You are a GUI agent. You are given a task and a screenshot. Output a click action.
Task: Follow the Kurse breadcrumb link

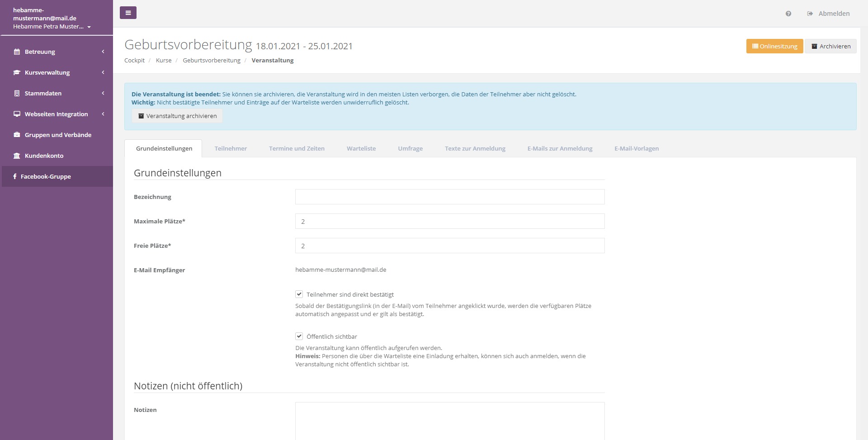click(164, 60)
